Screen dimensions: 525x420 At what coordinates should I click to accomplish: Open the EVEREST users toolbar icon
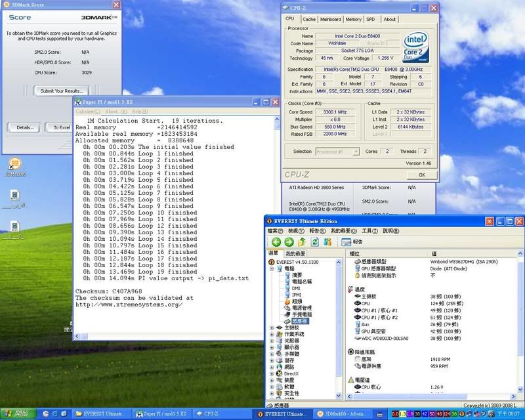coord(327,242)
